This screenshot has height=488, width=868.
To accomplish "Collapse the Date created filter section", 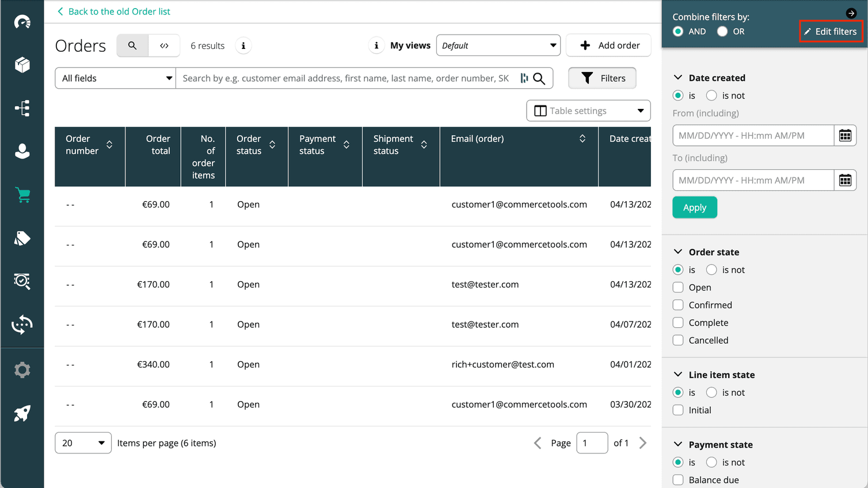I will click(x=677, y=77).
